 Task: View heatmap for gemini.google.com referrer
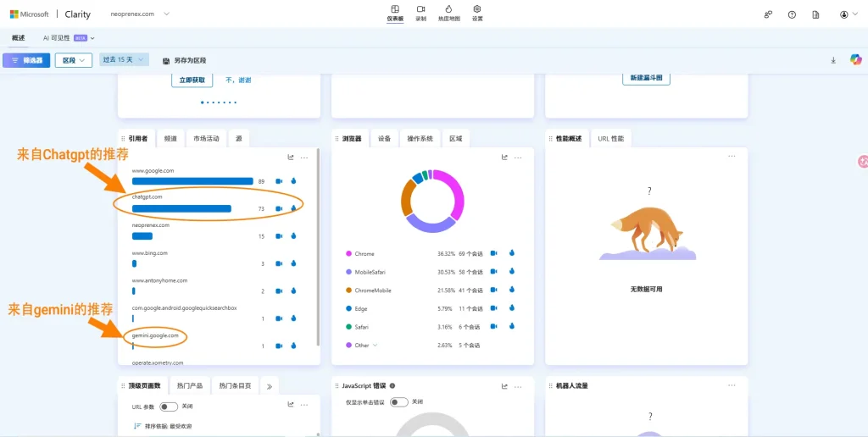point(293,346)
